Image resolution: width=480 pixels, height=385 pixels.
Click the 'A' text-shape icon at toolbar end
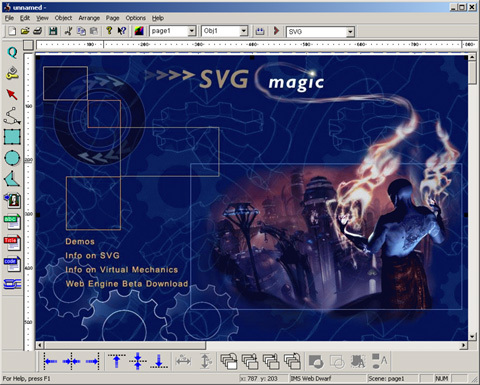pos(380,361)
